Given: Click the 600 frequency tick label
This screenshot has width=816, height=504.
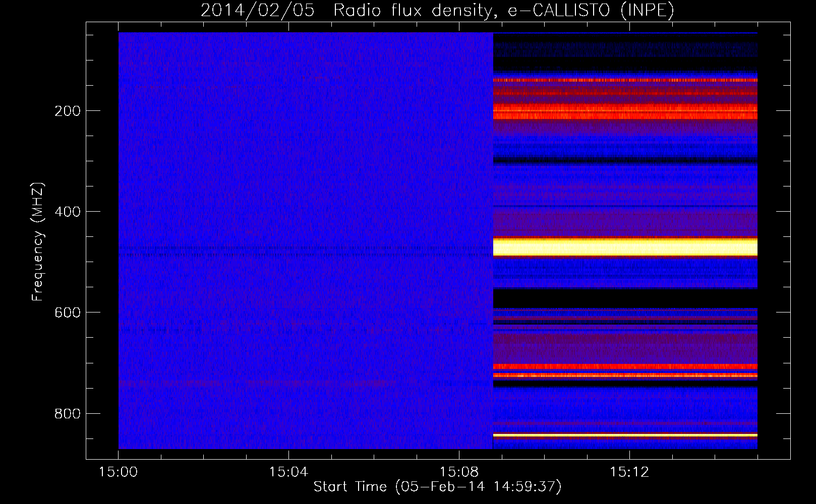Looking at the screenshot, I should coord(67,312).
